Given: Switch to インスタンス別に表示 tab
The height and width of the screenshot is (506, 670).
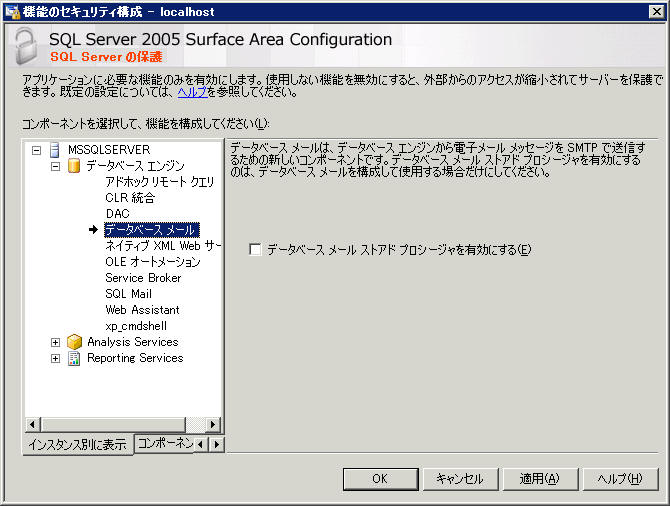Looking at the screenshot, I should [x=78, y=445].
